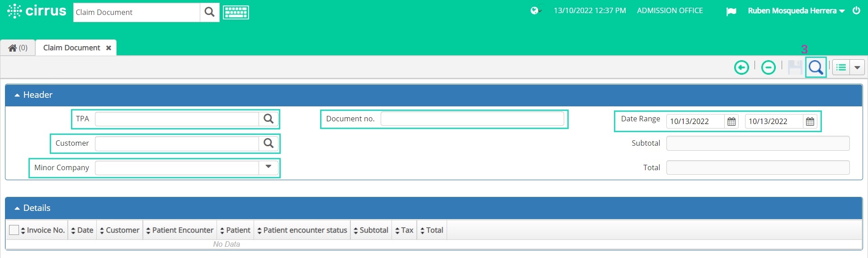Click the Document no. input field

[472, 119]
